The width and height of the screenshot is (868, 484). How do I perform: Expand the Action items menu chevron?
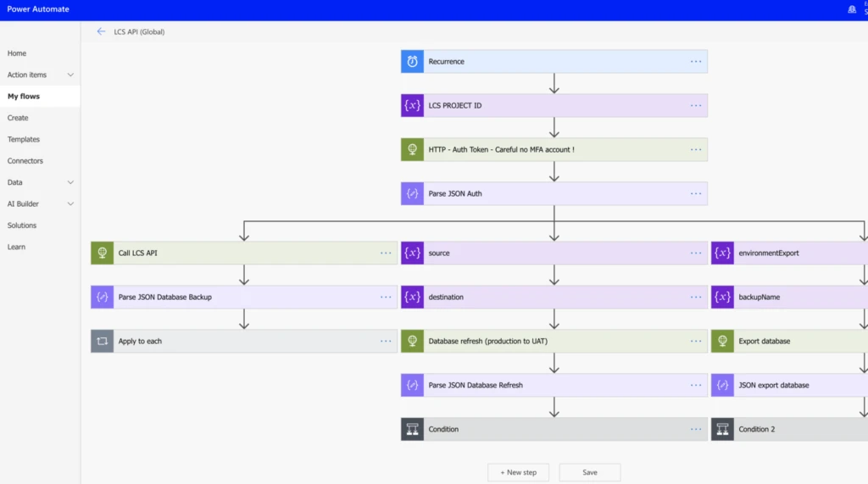[70, 75]
